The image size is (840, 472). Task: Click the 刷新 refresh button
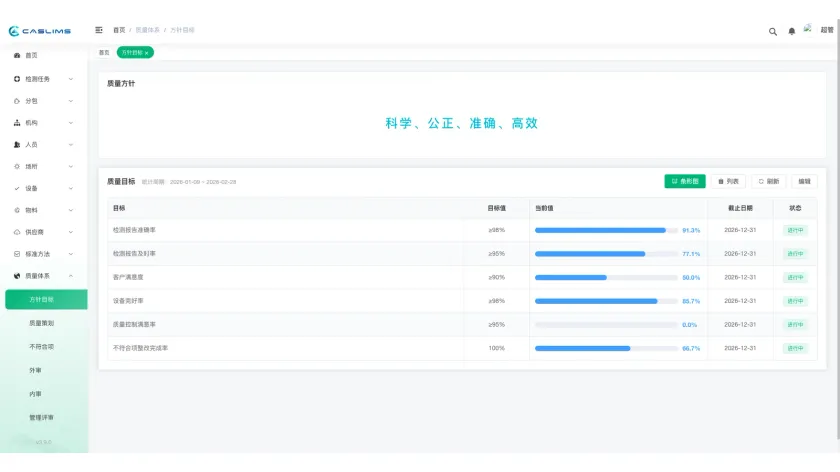pyautogui.click(x=768, y=181)
